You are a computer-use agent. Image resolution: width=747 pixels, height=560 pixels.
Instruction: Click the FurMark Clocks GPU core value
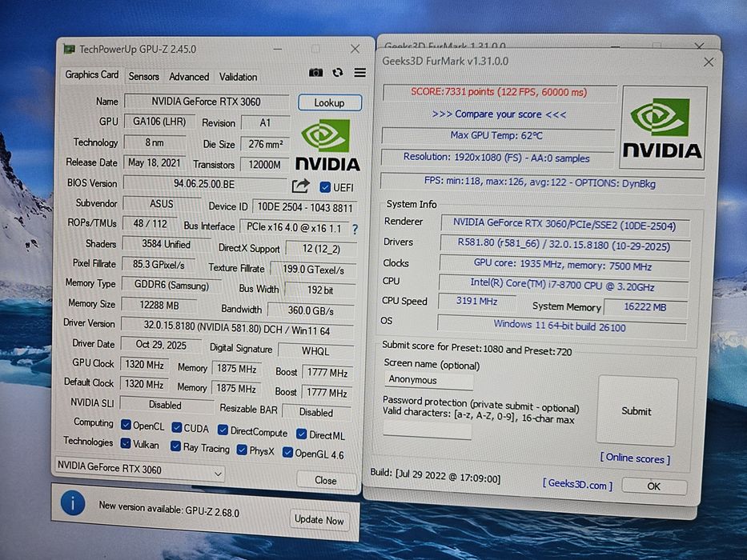point(564,266)
